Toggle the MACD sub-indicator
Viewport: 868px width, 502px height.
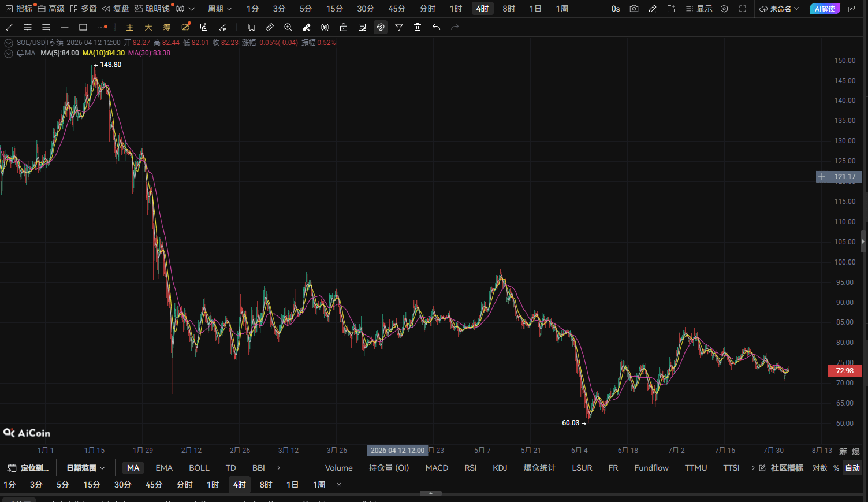(437, 468)
